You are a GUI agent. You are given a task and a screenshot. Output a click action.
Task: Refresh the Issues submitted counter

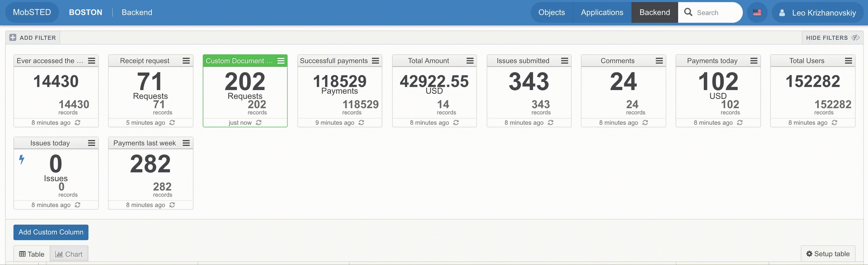tap(550, 123)
